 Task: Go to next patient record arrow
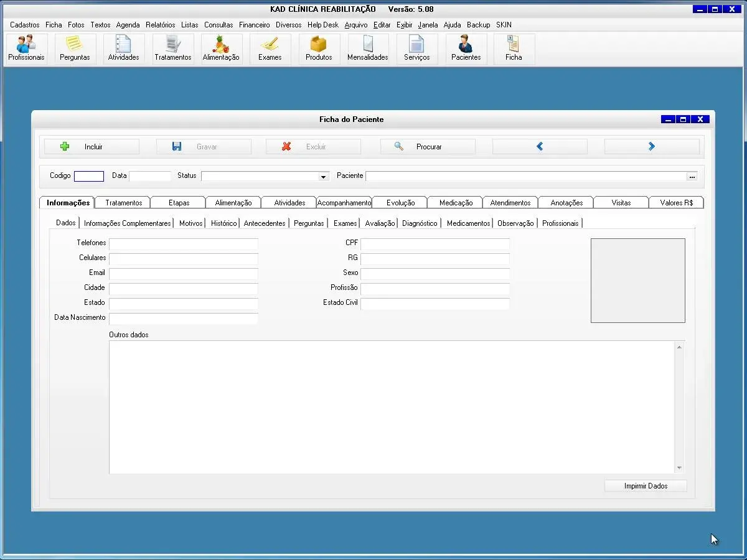point(651,147)
